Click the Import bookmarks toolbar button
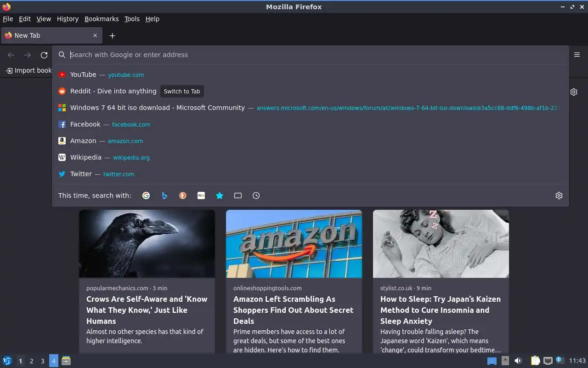588x368 pixels. (x=28, y=70)
